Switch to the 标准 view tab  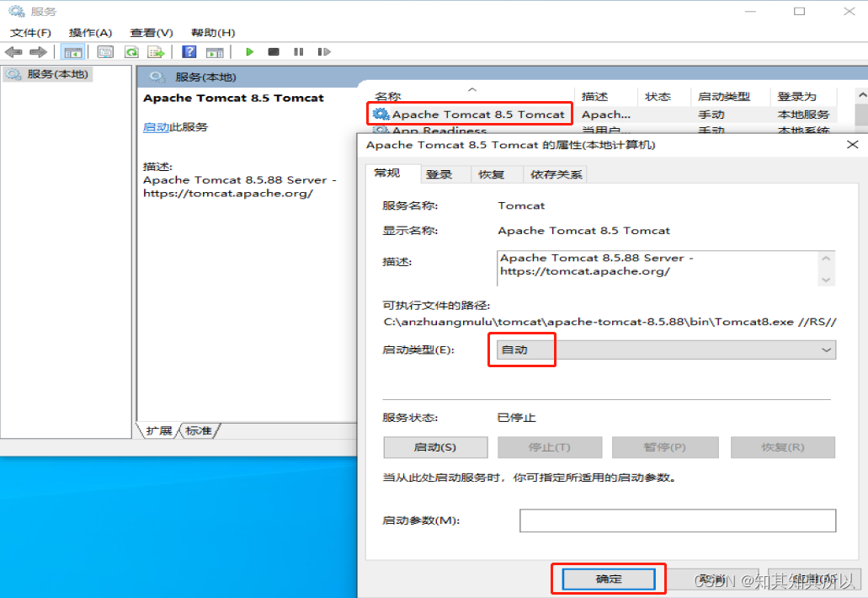[x=199, y=430]
